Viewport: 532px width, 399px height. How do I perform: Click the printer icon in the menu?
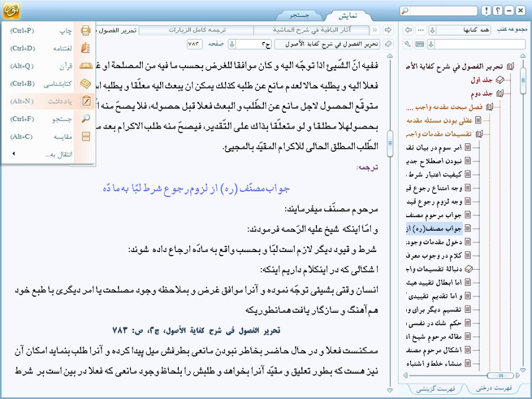[x=86, y=31]
